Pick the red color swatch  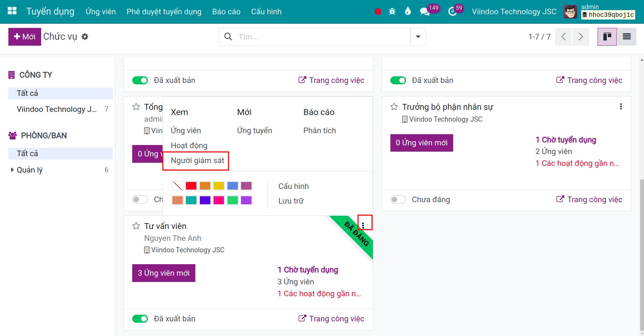point(191,186)
